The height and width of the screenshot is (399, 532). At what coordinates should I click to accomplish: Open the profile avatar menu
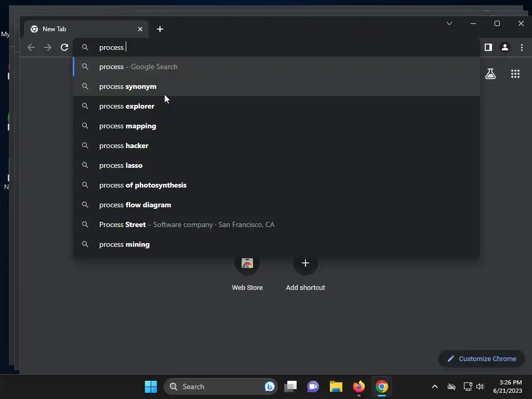pyautogui.click(x=505, y=47)
